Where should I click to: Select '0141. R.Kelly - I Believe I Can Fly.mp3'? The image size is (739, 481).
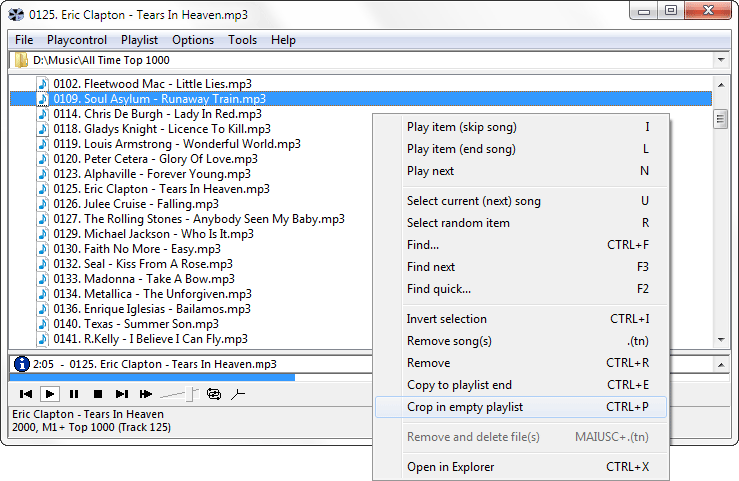[150, 339]
